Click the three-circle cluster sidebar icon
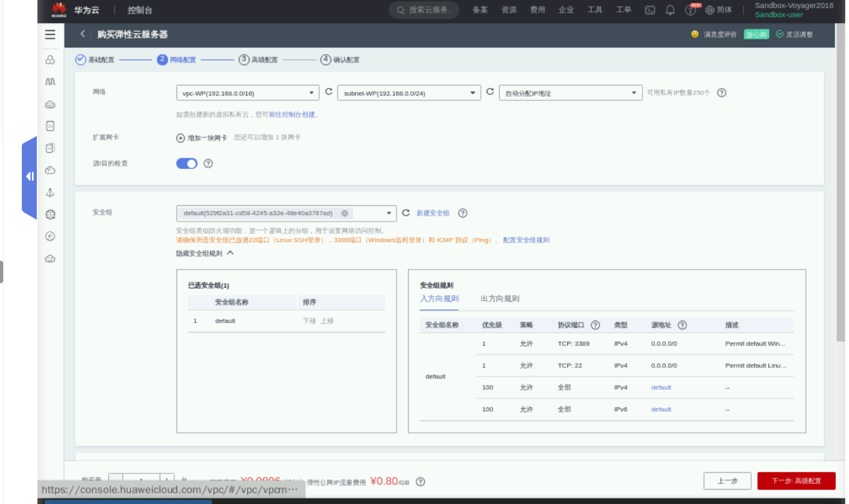This screenshot has width=849, height=504. (51, 60)
